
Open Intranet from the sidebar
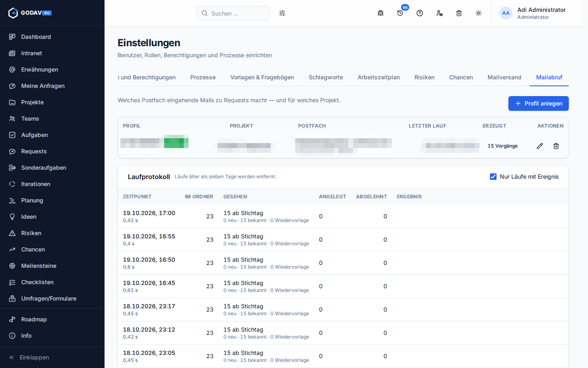(52, 53)
